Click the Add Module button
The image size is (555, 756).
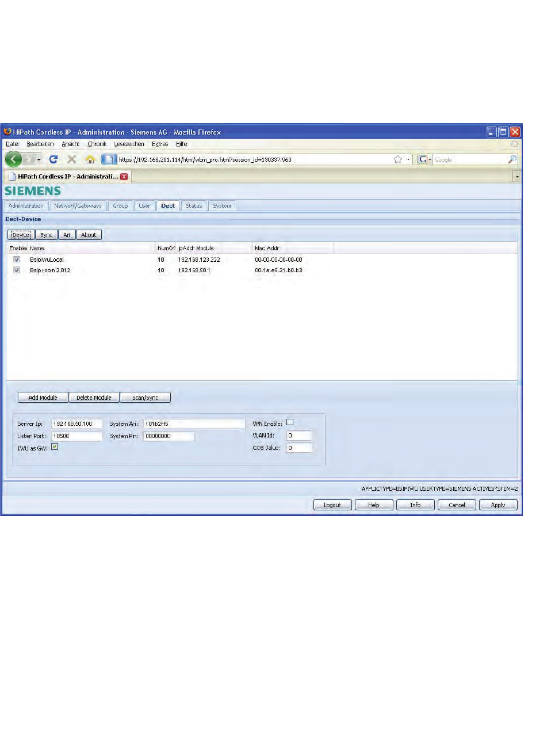[x=43, y=398]
